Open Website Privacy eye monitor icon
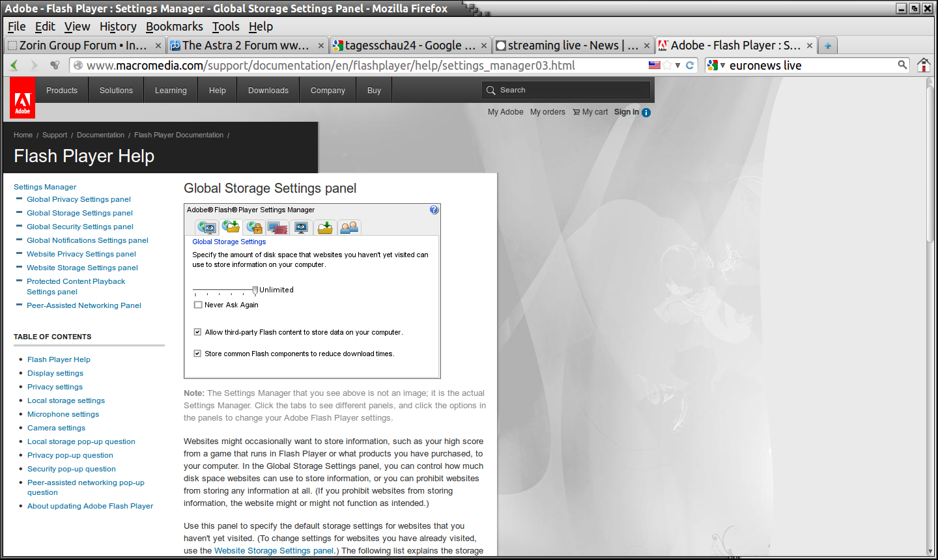This screenshot has height=560, width=938. (x=301, y=227)
